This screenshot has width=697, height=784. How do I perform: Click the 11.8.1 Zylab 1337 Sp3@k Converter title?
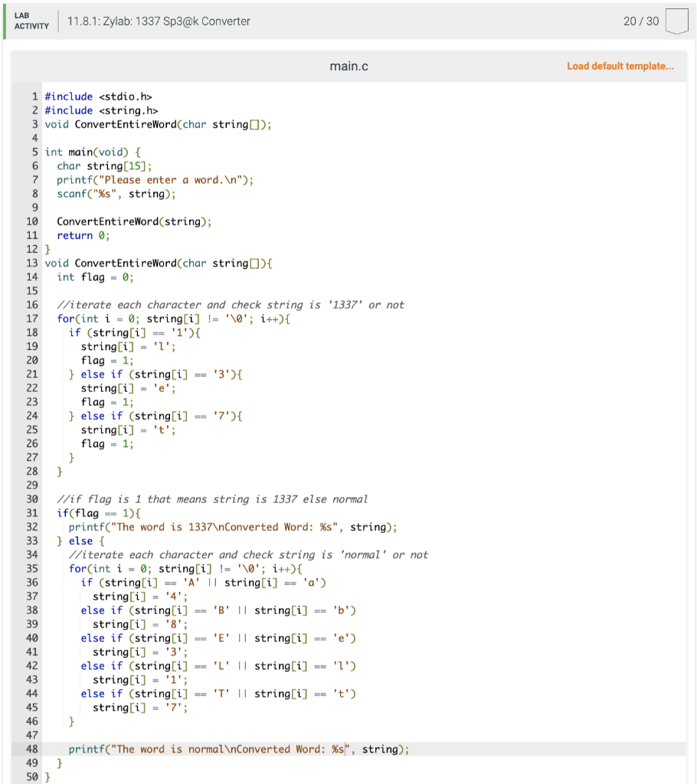point(159,21)
